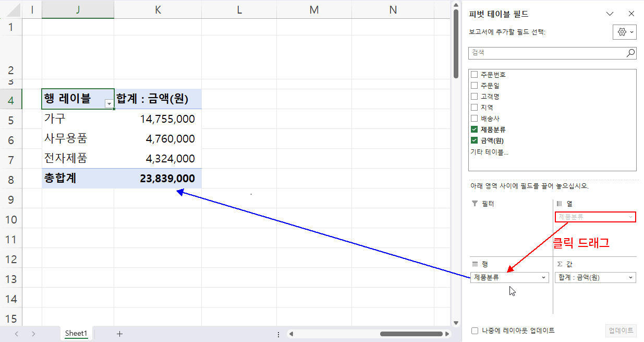
Task: Click the previous sheet navigation arrow
Action: 16,333
